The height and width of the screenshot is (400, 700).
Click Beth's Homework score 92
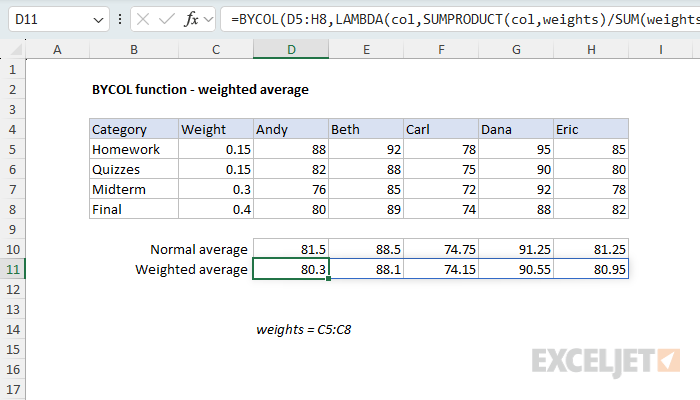(x=366, y=150)
